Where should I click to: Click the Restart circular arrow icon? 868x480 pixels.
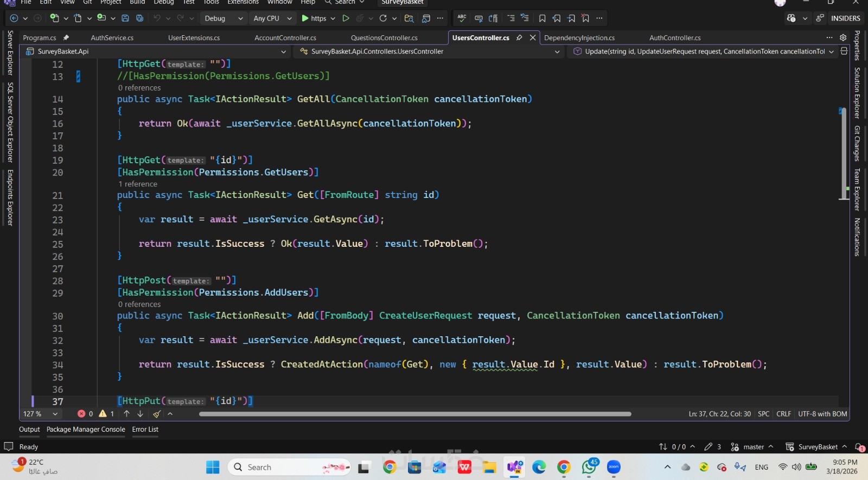point(383,18)
